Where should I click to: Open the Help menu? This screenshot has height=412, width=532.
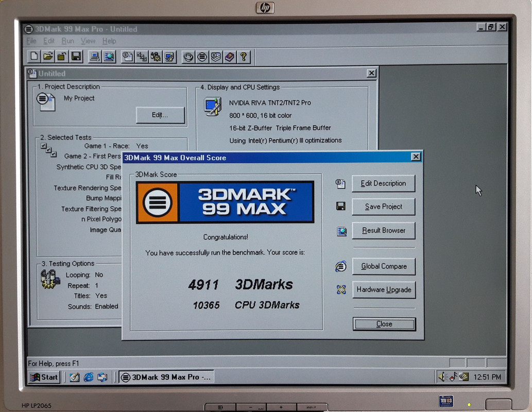[109, 41]
